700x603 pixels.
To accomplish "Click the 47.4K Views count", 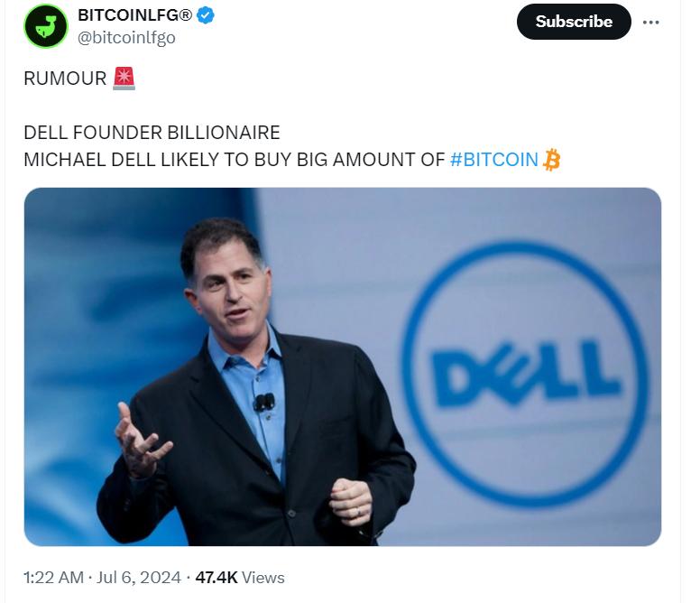I will 240,578.
